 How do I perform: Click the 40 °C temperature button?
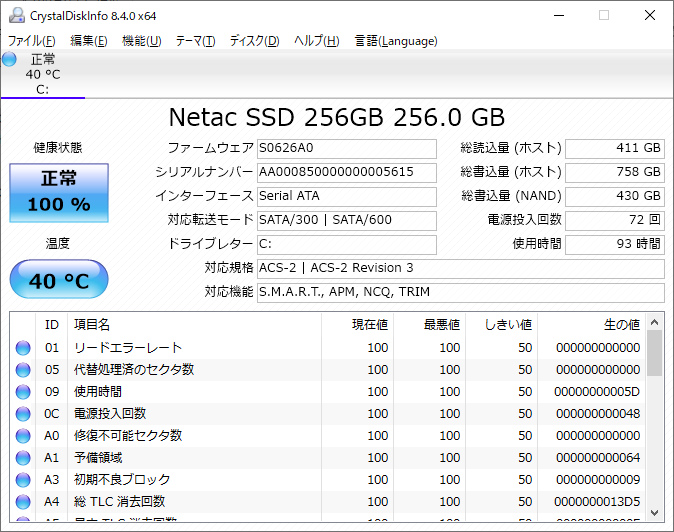pos(58,280)
